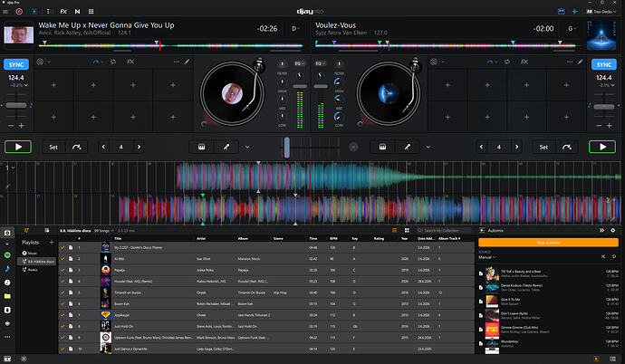Open Spotify source in library sidebar

[x=7, y=254]
